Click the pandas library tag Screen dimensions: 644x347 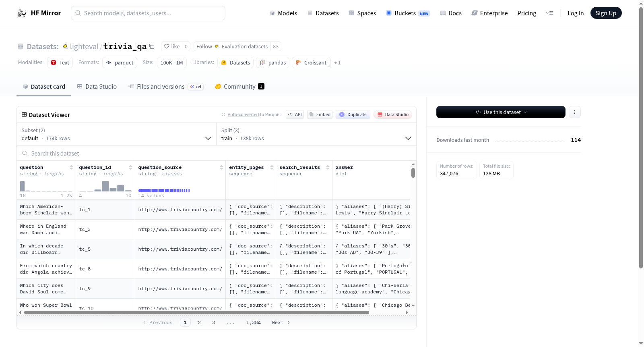[x=273, y=62]
